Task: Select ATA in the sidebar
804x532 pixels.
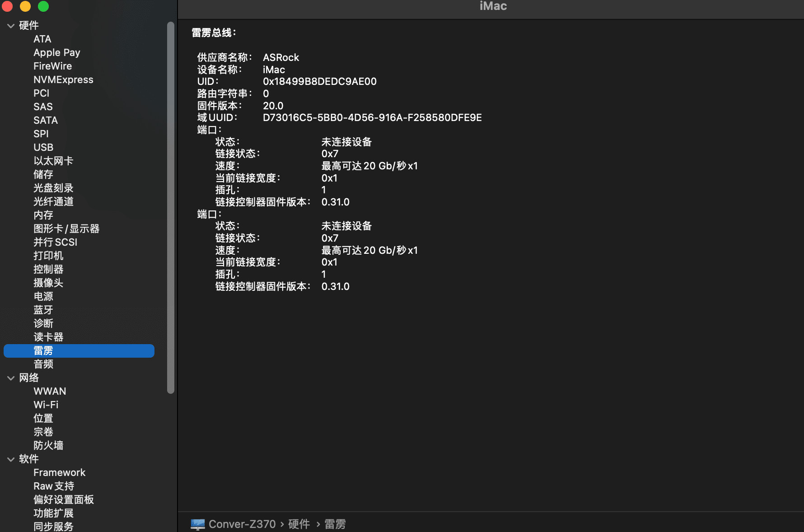Action: pos(42,39)
